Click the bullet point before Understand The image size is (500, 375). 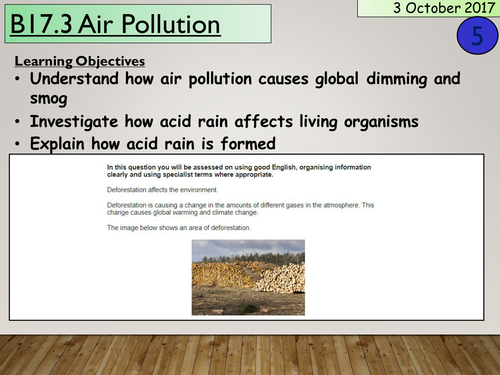coord(17,79)
